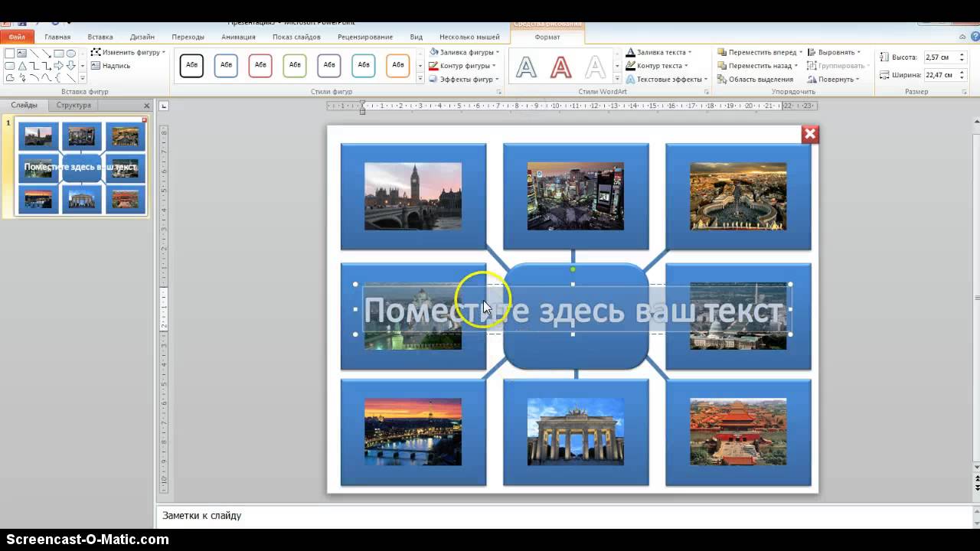Open the Заливка фигуры dropdown
Viewport: 980px width, 551px height.
coord(465,51)
